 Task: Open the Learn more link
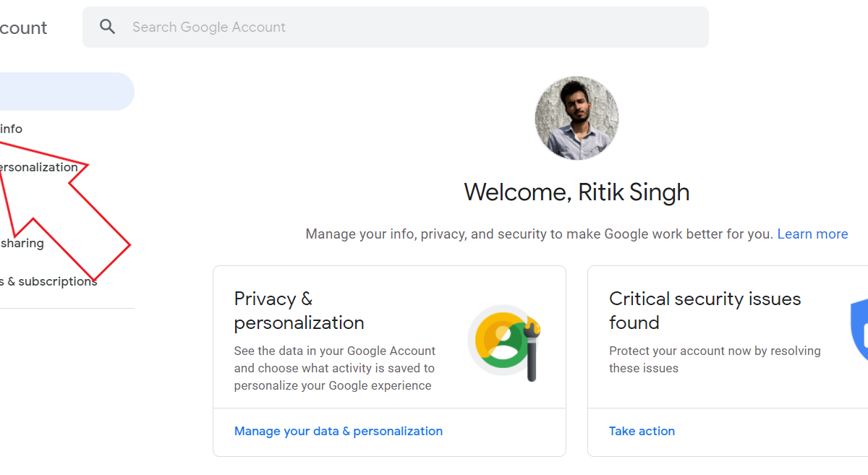(812, 234)
